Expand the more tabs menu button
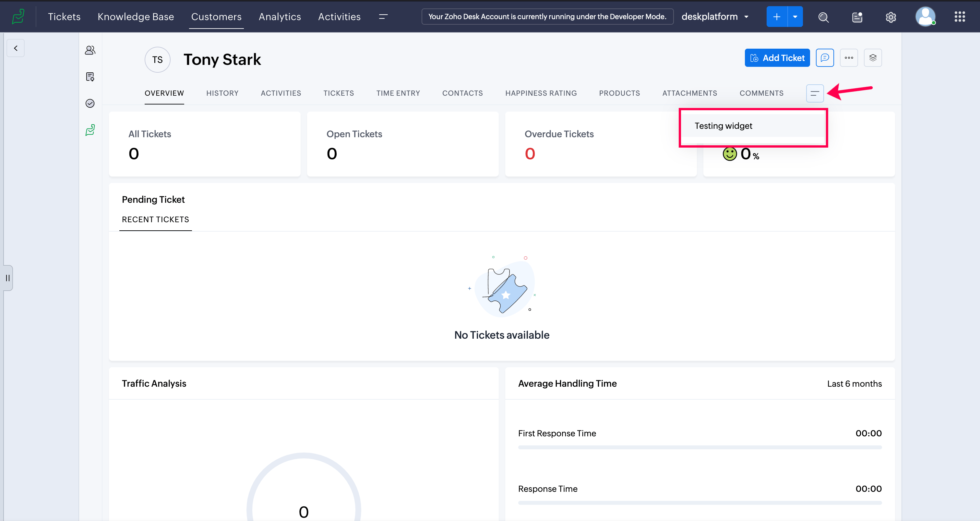 (x=815, y=93)
